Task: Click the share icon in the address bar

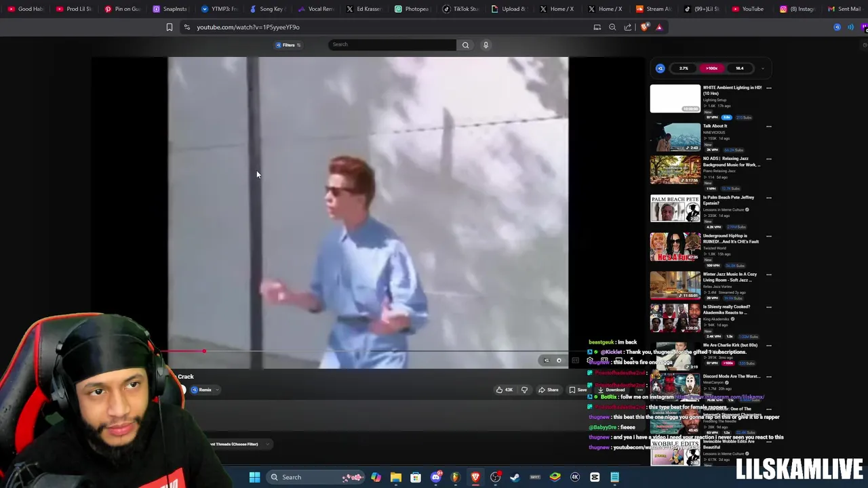Action: point(628,27)
